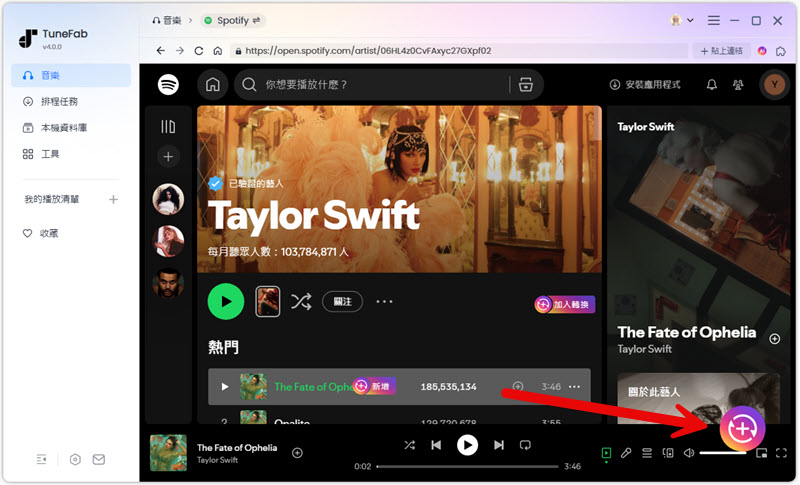Click the 新增 badge on first track
800x485 pixels.
click(374, 386)
